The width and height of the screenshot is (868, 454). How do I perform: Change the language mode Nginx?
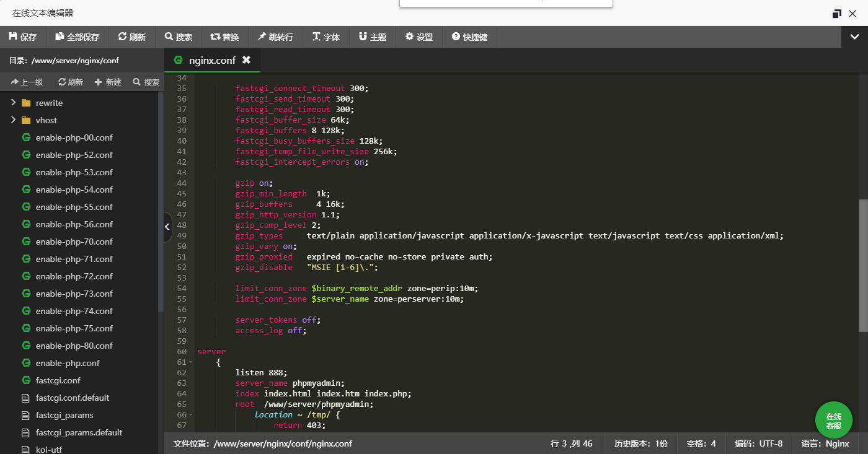(x=825, y=443)
